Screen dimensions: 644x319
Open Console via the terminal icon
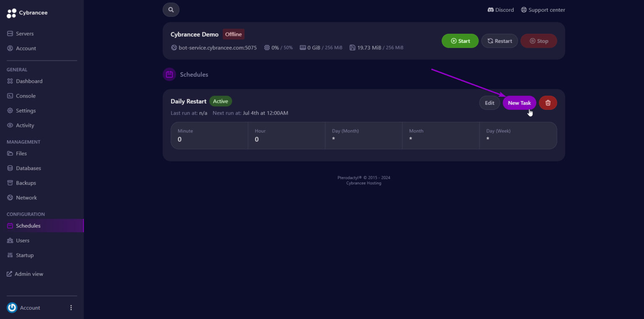[10, 95]
